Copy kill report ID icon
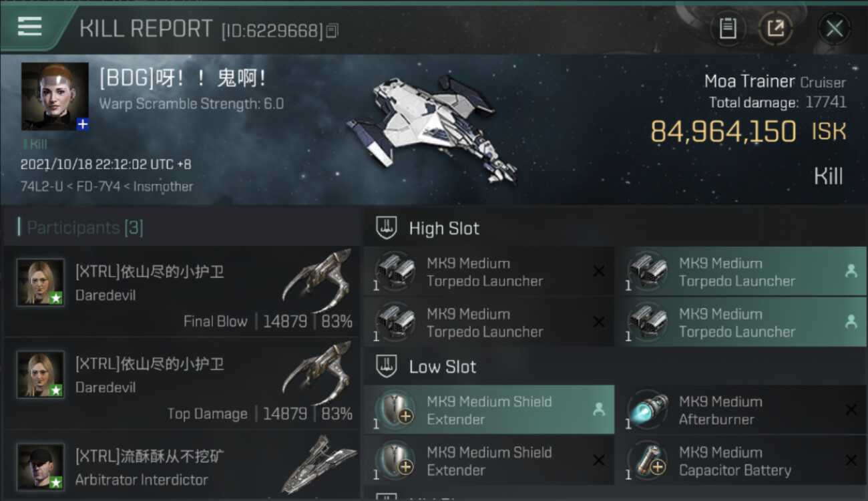 pos(333,30)
